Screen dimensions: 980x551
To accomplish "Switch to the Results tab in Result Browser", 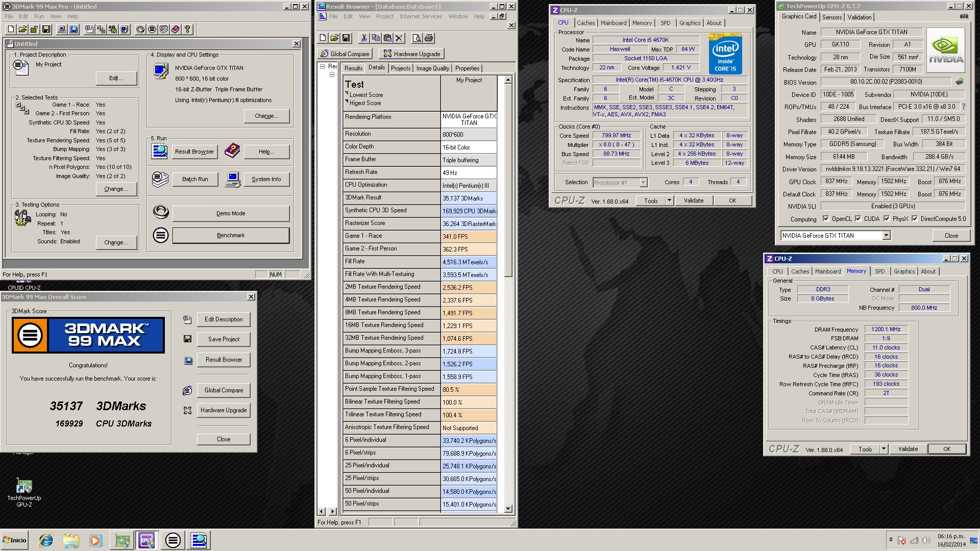I will [353, 68].
